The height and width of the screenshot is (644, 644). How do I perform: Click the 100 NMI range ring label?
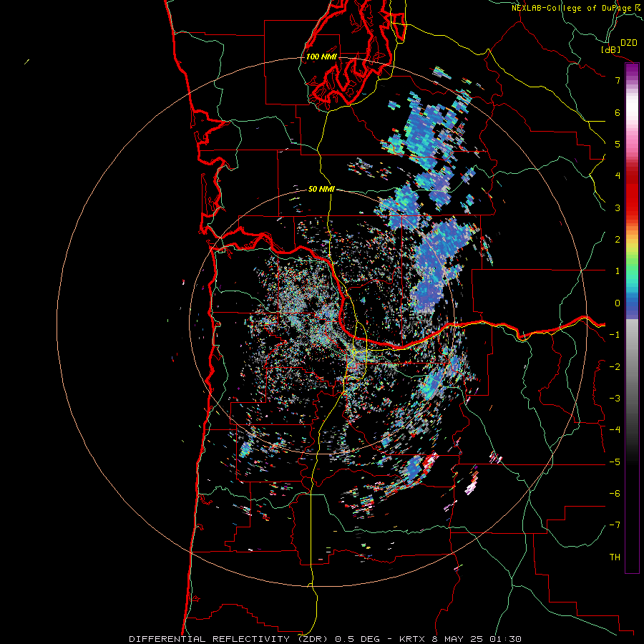[x=321, y=57]
